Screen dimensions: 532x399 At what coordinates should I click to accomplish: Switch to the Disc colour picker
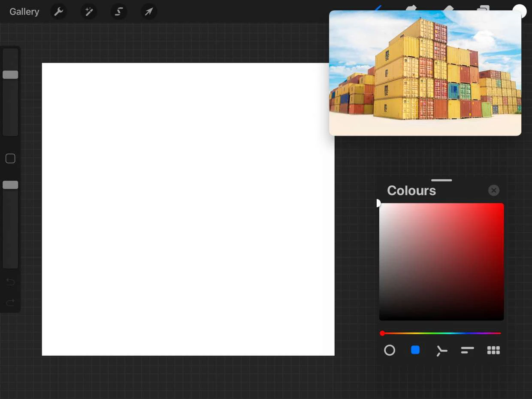point(390,350)
